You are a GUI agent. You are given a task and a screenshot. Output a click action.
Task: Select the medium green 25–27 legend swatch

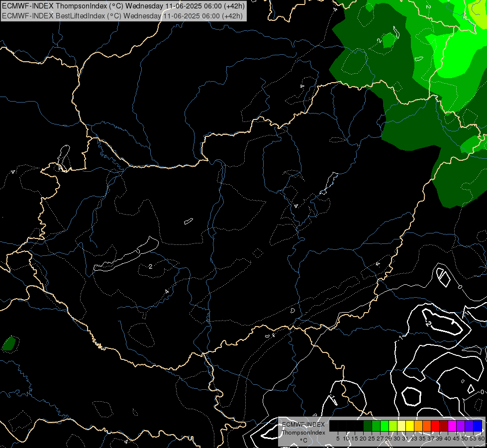click(x=376, y=426)
